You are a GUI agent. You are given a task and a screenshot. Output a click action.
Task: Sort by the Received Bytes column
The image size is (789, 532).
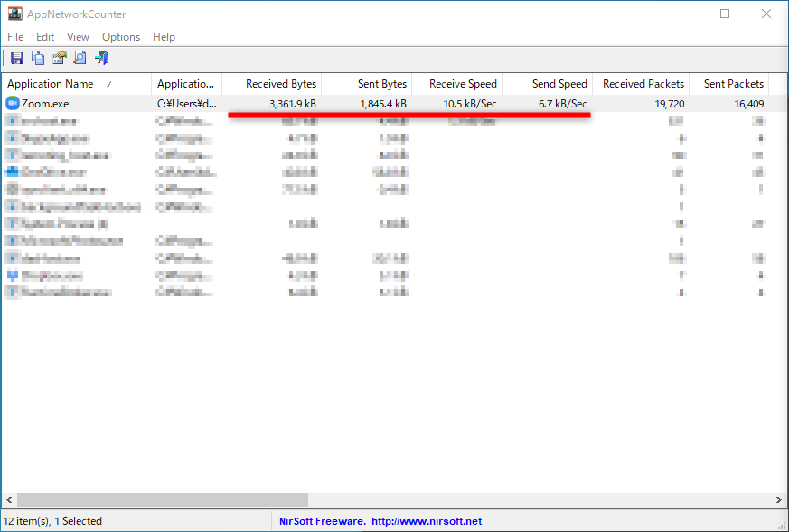click(271, 83)
